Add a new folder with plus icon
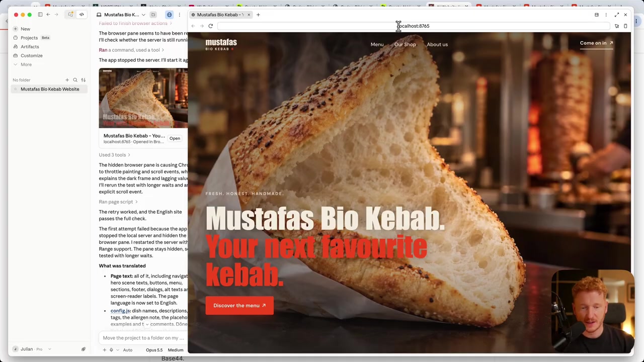 (x=67, y=80)
